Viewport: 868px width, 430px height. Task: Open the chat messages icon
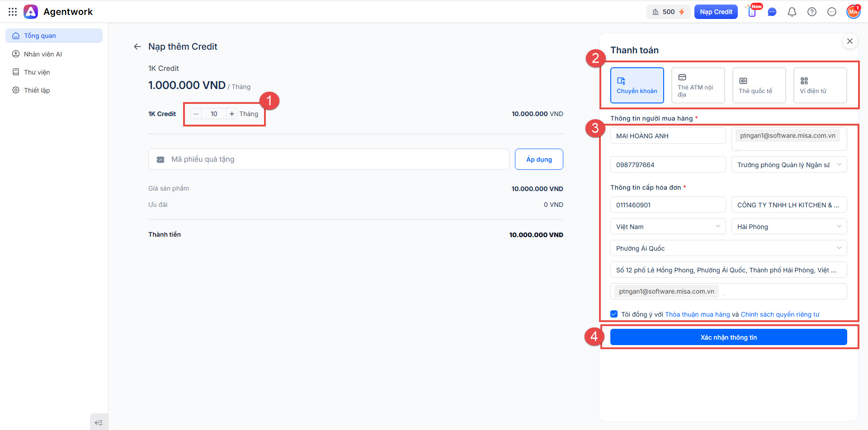(772, 12)
